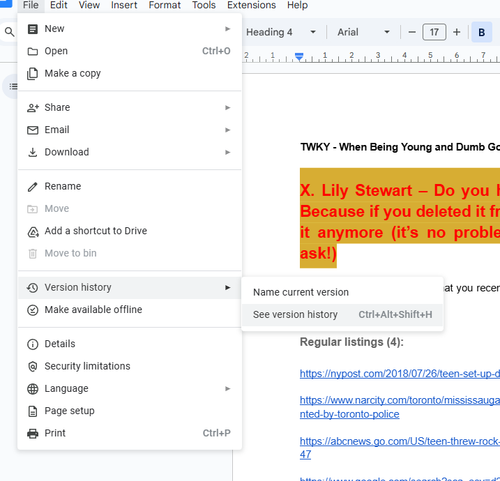Click the TWKY document title line
The height and width of the screenshot is (481, 500).
400,147
